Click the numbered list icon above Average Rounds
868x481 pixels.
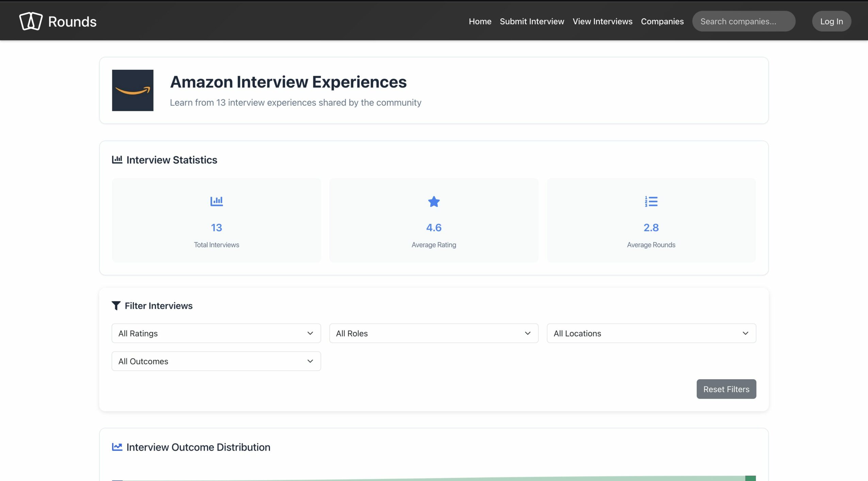pyautogui.click(x=651, y=201)
